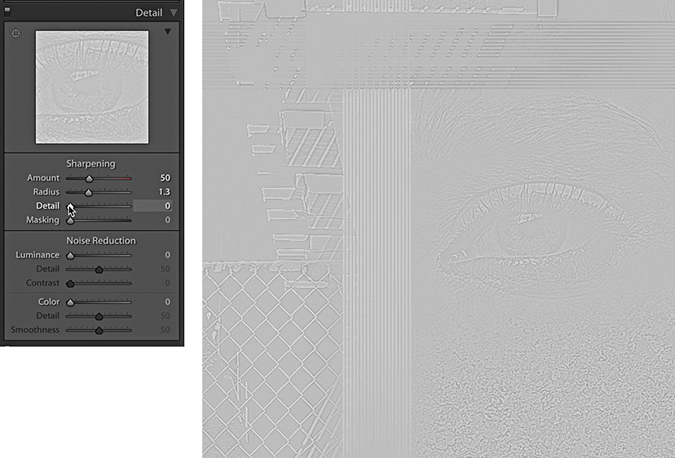Viewport: 675px width, 458px height.
Task: Click the Masking slider handle
Action: [70, 220]
